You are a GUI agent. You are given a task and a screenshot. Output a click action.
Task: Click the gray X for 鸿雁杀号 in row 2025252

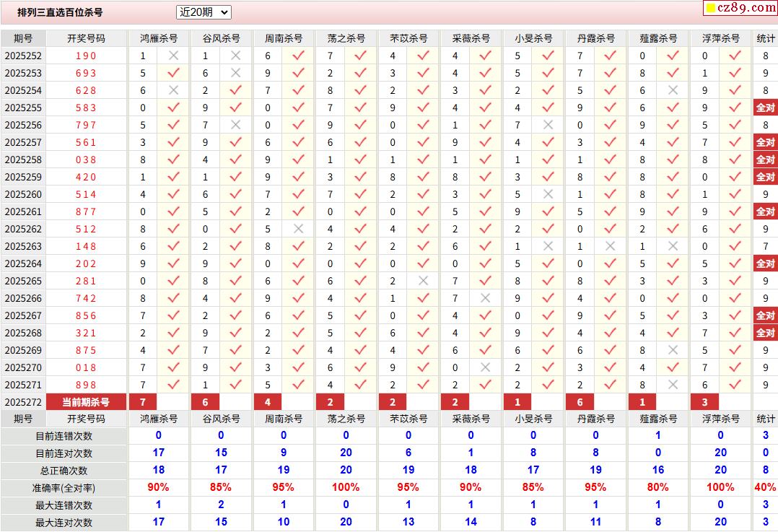[173, 56]
